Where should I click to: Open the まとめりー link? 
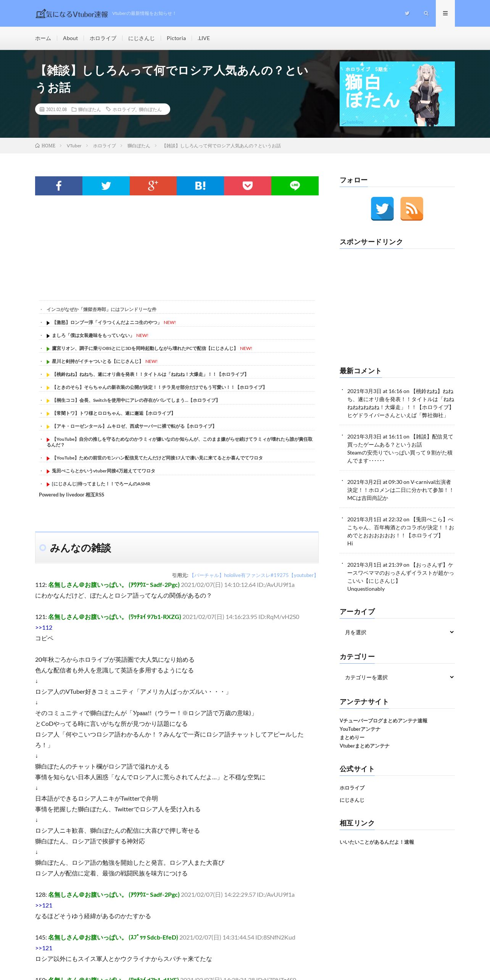click(x=352, y=737)
